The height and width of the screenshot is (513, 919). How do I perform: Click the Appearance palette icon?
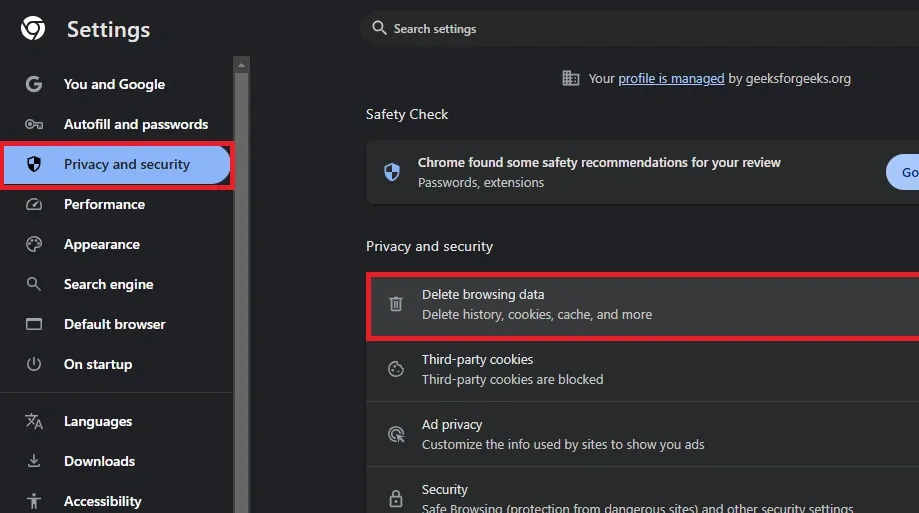(34, 244)
